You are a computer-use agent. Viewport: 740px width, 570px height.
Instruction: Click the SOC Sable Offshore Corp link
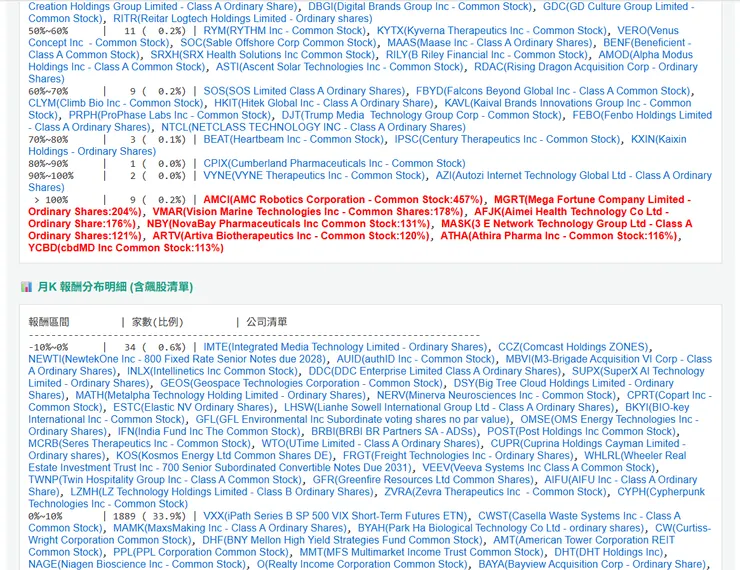[x=278, y=42]
